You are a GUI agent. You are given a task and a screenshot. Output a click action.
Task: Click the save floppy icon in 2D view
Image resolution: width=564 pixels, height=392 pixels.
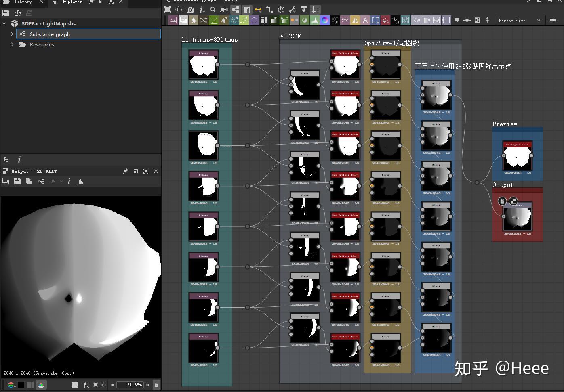tap(17, 182)
